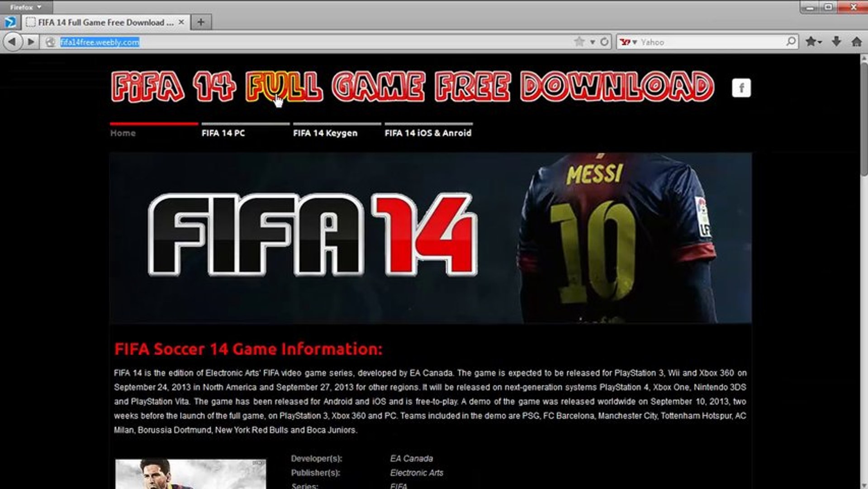Image resolution: width=868 pixels, height=489 pixels.
Task: Minimize the Firefox window
Action: (x=810, y=7)
